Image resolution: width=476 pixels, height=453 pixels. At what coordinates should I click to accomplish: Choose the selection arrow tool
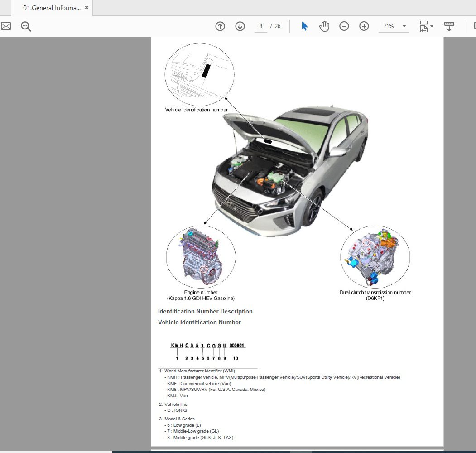[x=304, y=26]
